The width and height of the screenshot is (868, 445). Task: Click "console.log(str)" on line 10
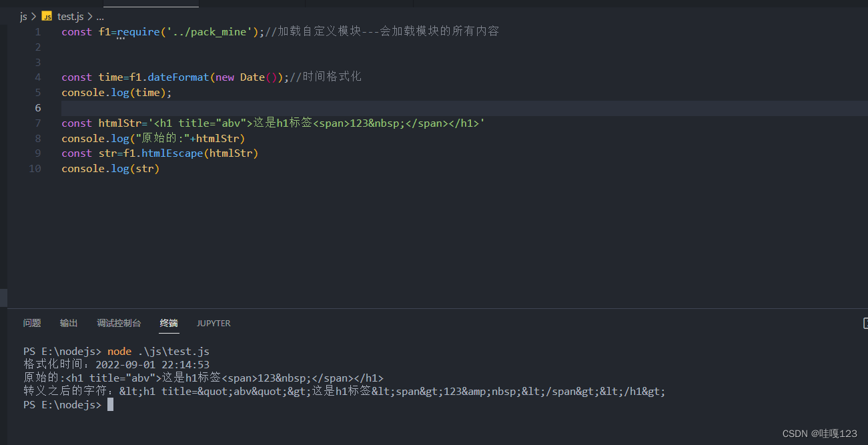[x=111, y=169]
